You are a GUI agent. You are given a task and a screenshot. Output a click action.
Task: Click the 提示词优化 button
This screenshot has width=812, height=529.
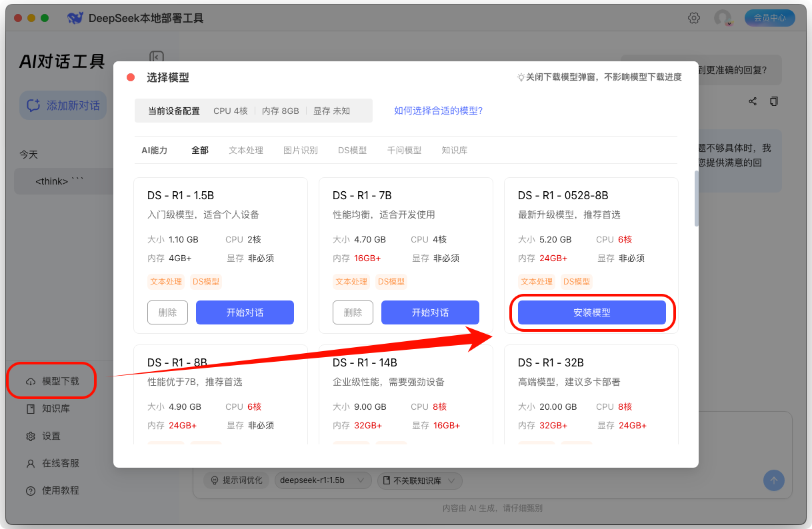(237, 480)
